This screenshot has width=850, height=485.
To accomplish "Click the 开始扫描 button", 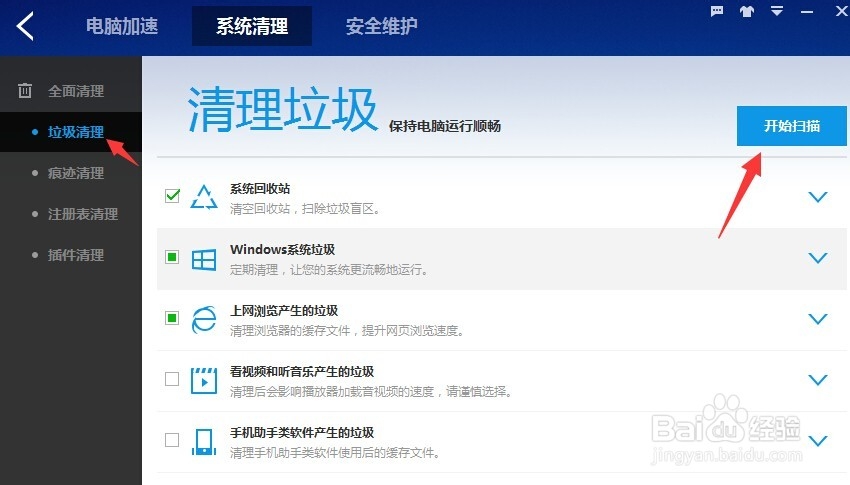I will pos(791,126).
